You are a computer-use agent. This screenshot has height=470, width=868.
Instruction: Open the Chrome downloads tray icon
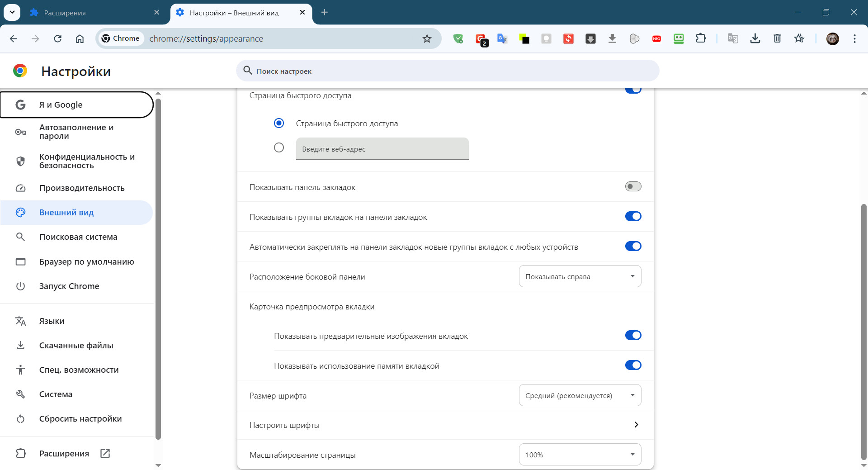click(755, 38)
